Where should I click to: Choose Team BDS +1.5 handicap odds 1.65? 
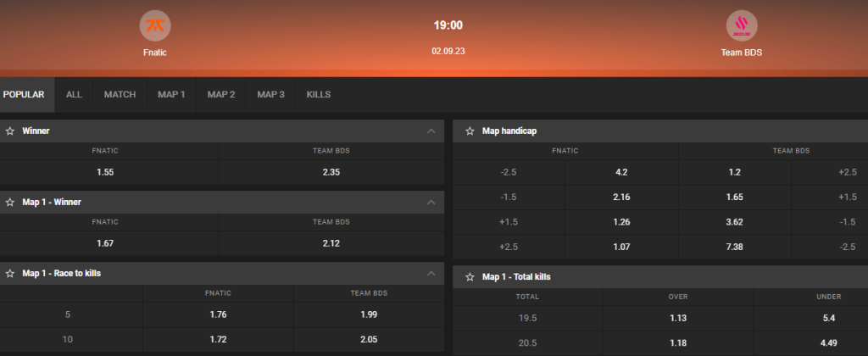tap(735, 197)
